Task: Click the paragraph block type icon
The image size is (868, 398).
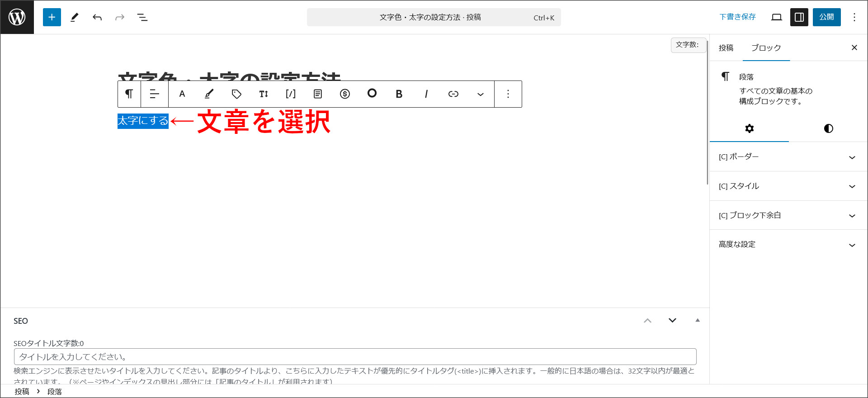Action: 129,94
